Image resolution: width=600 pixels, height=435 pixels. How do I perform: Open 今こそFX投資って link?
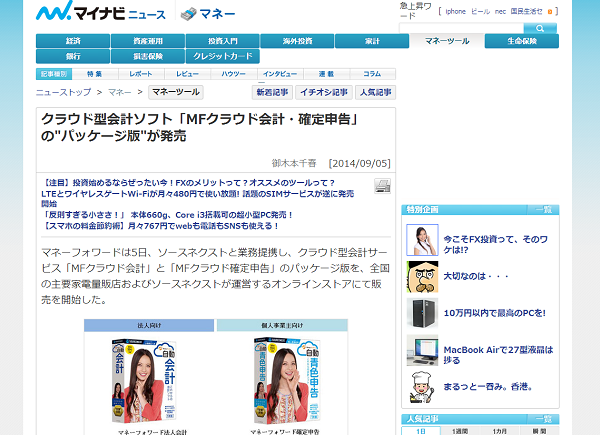[x=496, y=244]
